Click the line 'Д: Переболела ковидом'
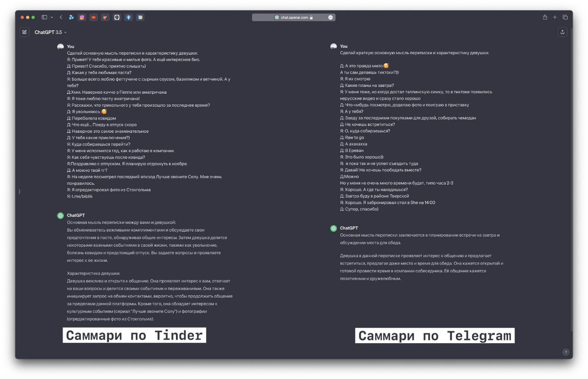Image resolution: width=588 pixels, height=379 pixels. [x=92, y=118]
